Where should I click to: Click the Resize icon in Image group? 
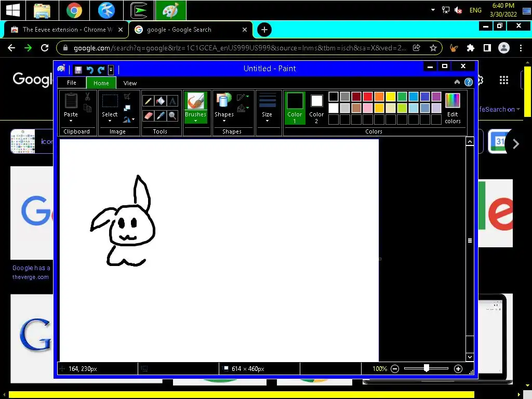click(127, 108)
